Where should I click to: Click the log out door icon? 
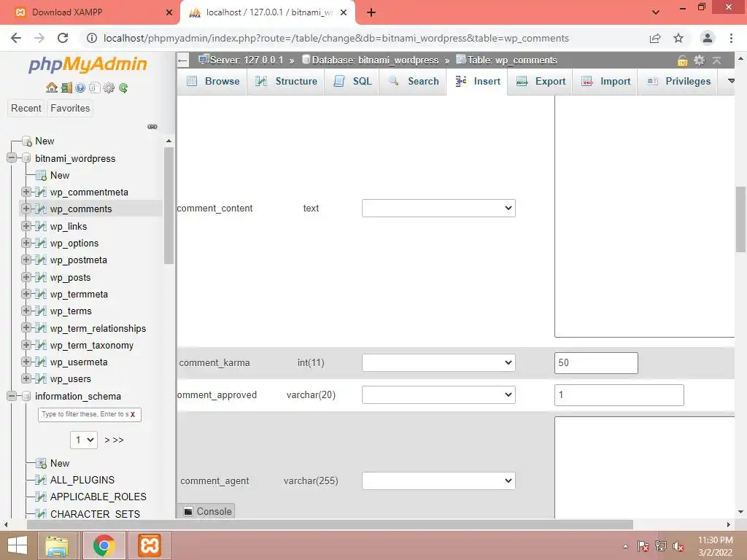(x=66, y=87)
